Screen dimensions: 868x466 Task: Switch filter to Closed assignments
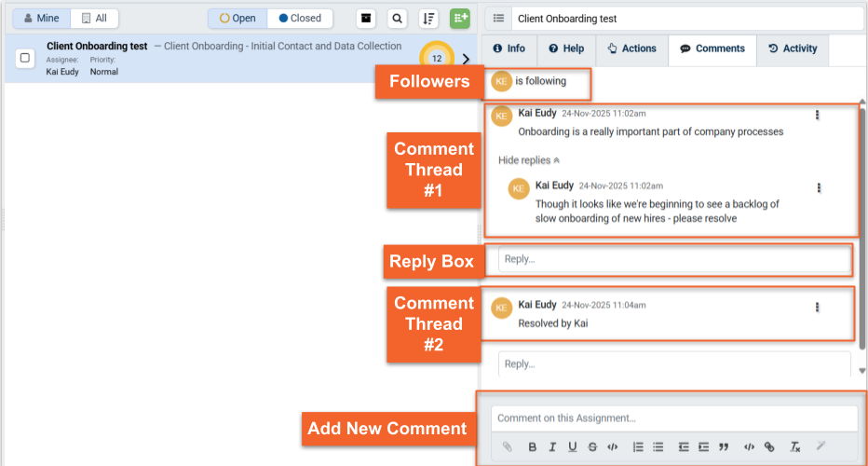coord(300,19)
